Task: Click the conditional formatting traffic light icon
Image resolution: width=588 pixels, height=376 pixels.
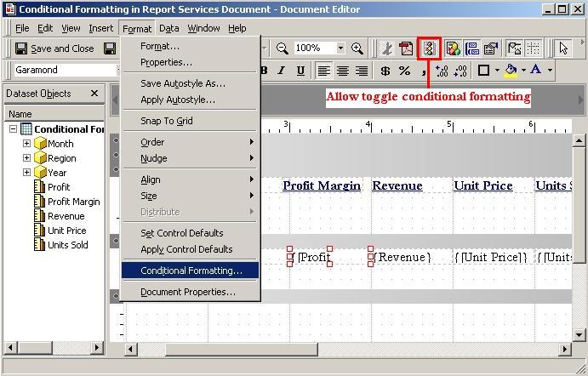Action: point(429,48)
